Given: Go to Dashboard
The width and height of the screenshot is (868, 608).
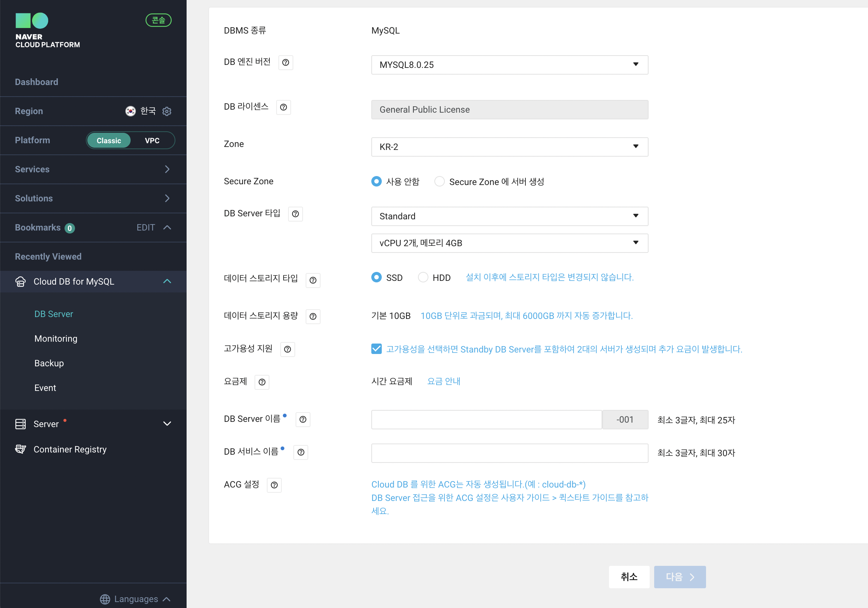Looking at the screenshot, I should pos(37,82).
